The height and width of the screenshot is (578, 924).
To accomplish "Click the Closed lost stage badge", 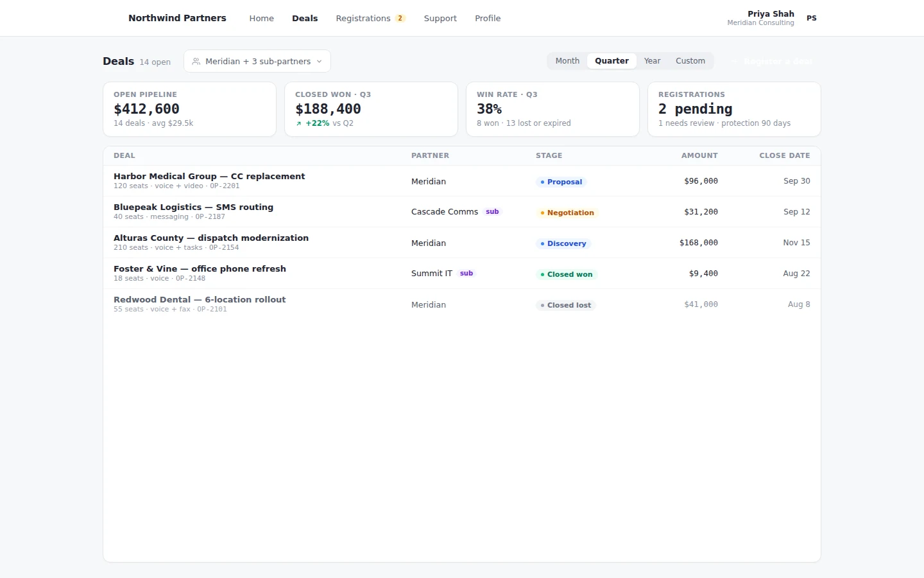I will coord(566,305).
